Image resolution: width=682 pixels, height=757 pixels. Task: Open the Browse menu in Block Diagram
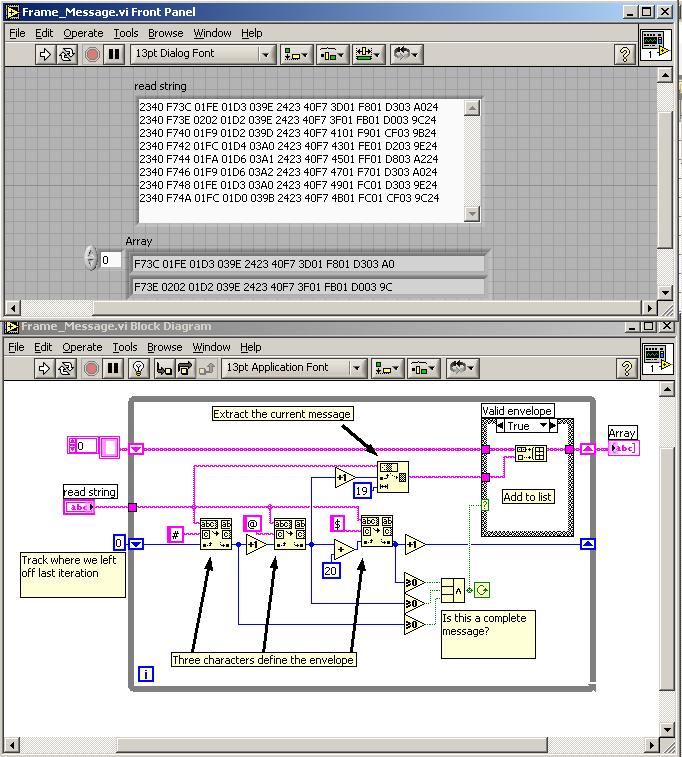click(x=166, y=347)
